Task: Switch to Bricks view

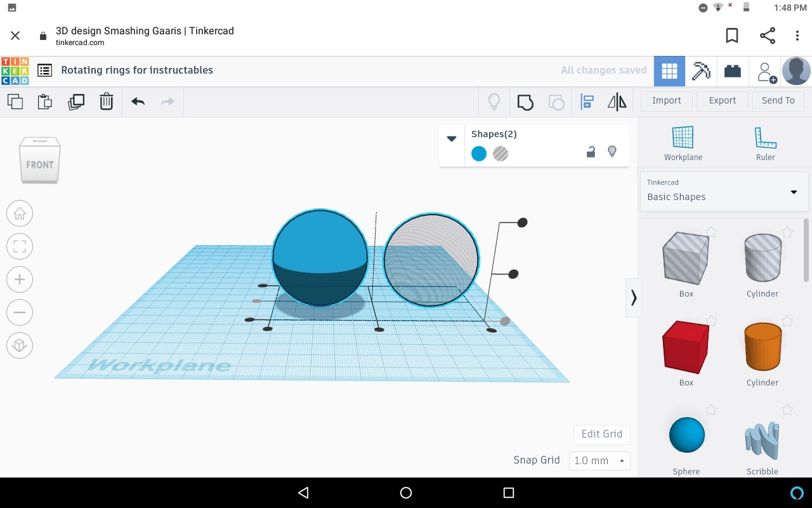Action: (733, 71)
